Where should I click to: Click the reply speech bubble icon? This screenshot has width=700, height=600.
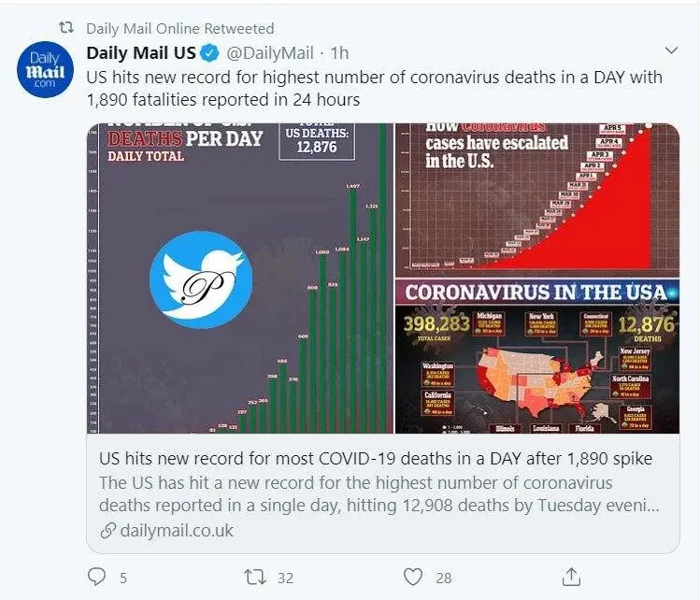point(96,578)
